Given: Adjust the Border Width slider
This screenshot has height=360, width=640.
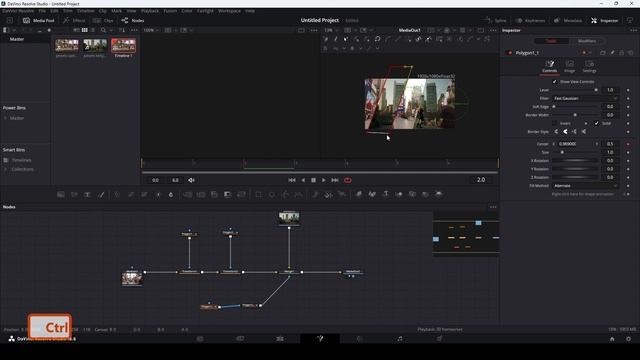Looking at the screenshot, I should (x=576, y=115).
